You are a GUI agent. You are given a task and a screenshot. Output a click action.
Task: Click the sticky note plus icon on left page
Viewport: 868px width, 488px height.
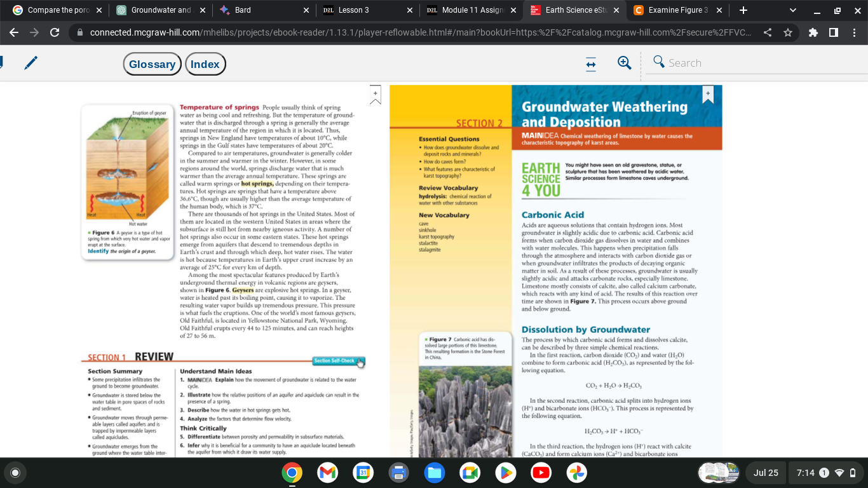coord(375,94)
